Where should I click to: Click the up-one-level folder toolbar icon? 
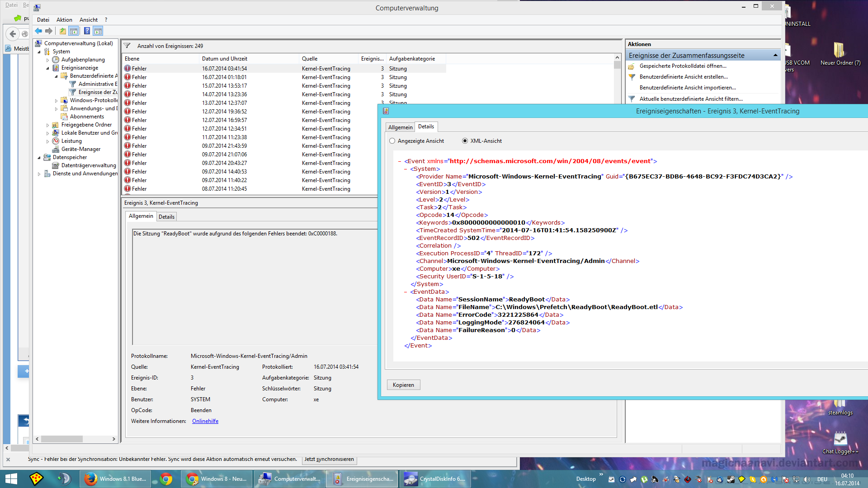point(62,31)
